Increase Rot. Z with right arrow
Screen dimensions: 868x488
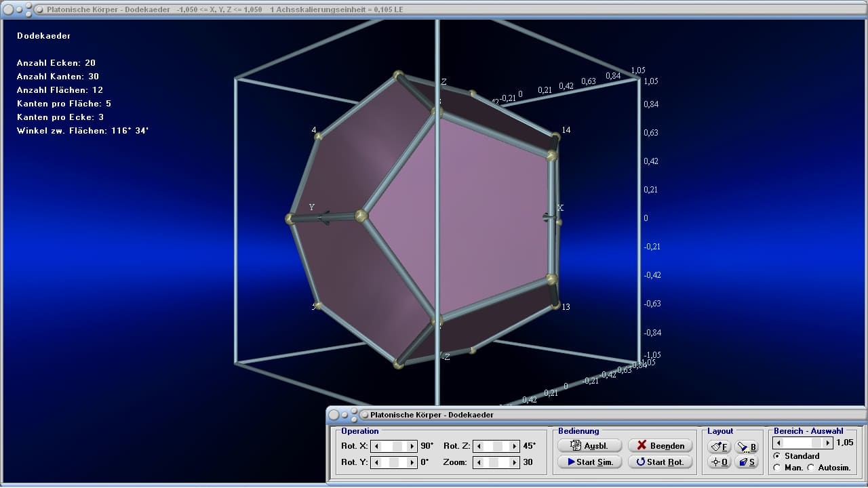(514, 446)
